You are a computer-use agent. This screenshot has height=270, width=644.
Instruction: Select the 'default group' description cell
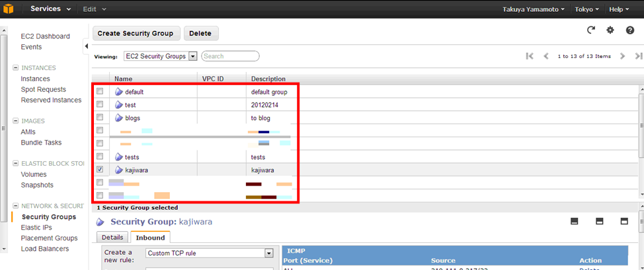(x=269, y=92)
